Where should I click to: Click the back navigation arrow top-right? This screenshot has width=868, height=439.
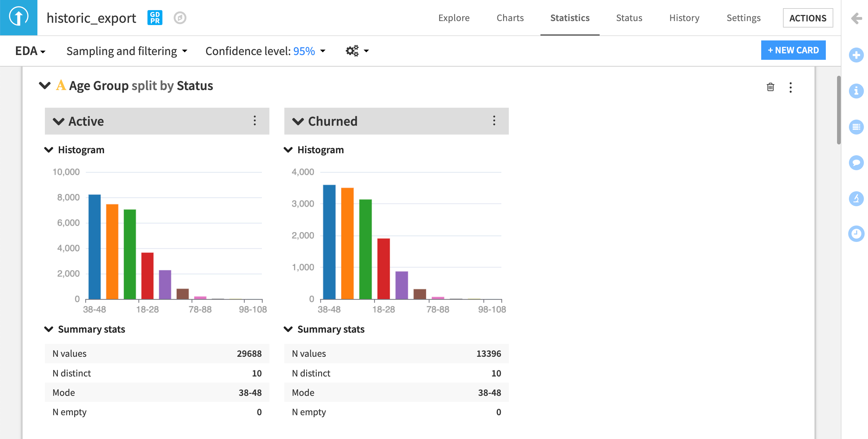coord(856,18)
